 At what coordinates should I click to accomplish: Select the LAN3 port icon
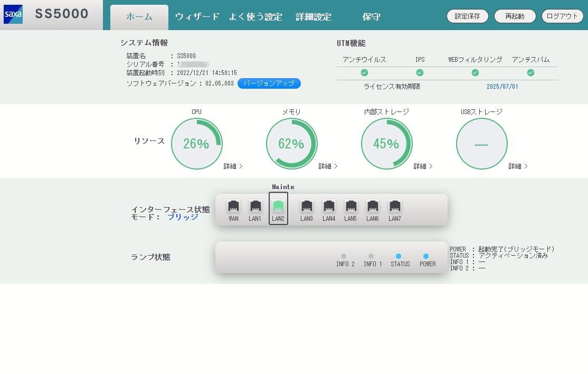point(306,206)
